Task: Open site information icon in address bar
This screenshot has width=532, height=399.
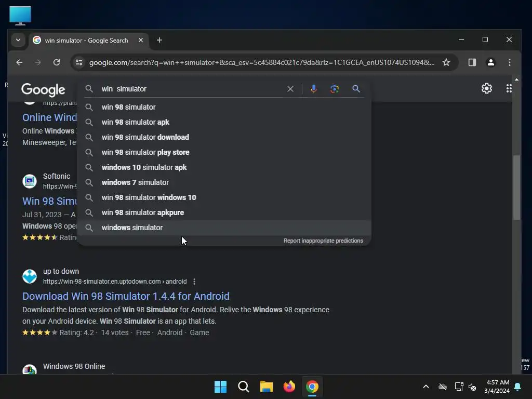Action: click(x=79, y=62)
